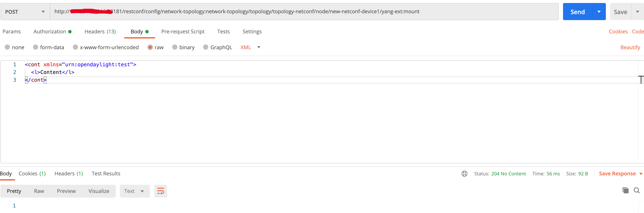Select the Pretty response view

pos(14,191)
